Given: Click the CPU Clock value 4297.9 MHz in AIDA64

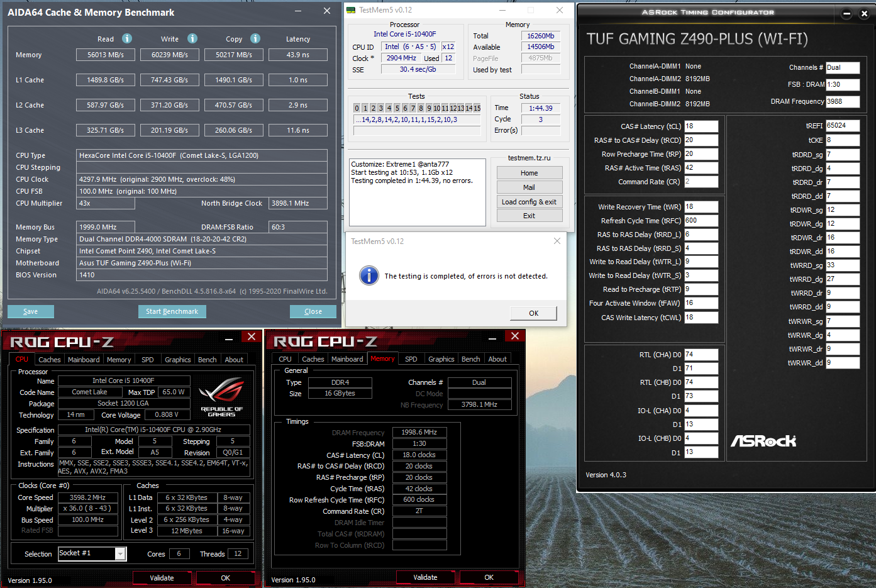Looking at the screenshot, I should [x=202, y=179].
